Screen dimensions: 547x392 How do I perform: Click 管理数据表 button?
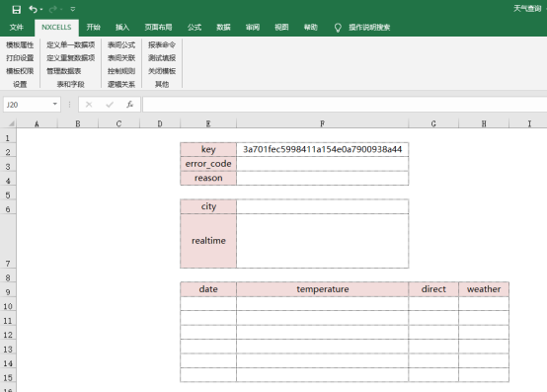tap(64, 71)
